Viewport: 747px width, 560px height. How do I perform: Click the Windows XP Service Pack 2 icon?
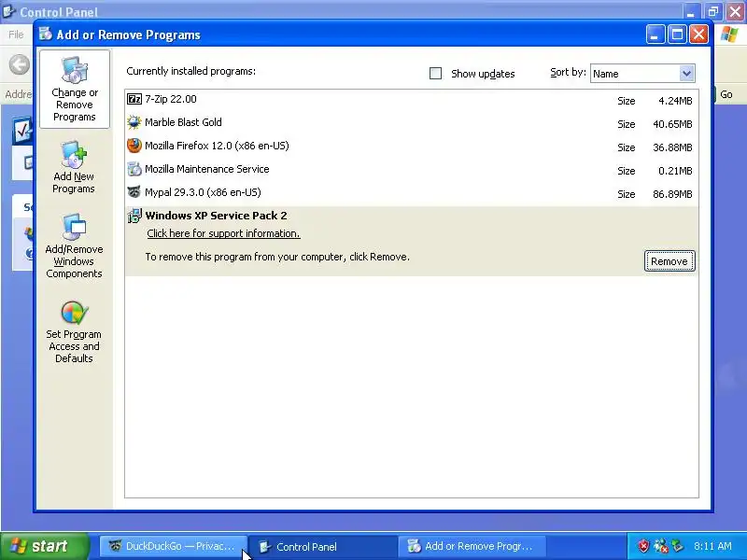coord(134,216)
